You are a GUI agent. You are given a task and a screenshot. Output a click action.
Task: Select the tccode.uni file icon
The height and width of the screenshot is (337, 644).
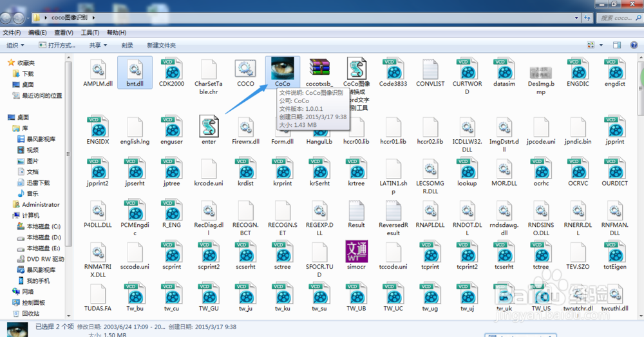pyautogui.click(x=393, y=251)
